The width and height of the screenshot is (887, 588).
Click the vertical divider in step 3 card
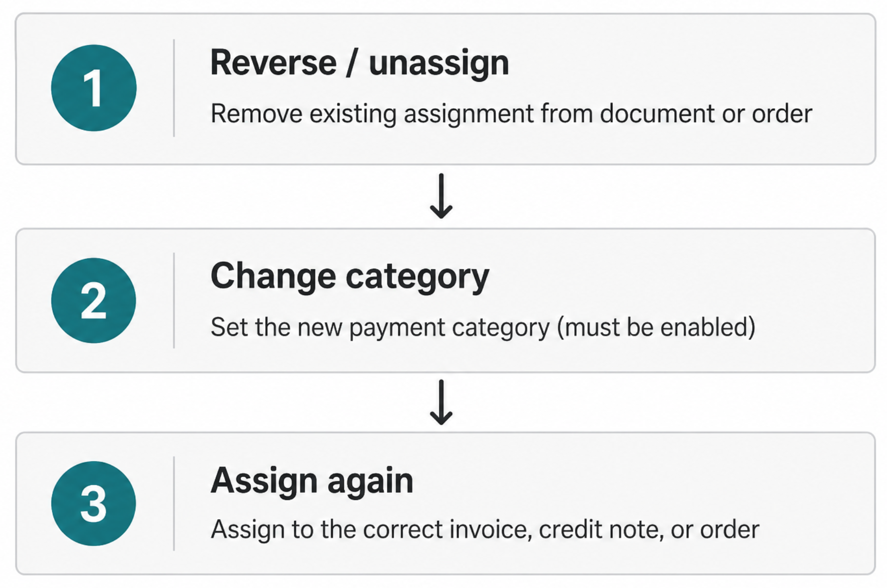coord(174,503)
